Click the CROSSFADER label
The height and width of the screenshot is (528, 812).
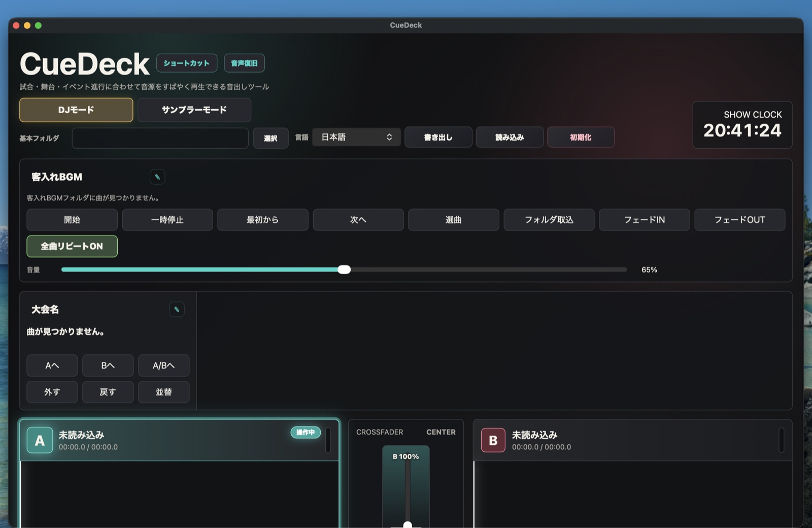pos(380,432)
